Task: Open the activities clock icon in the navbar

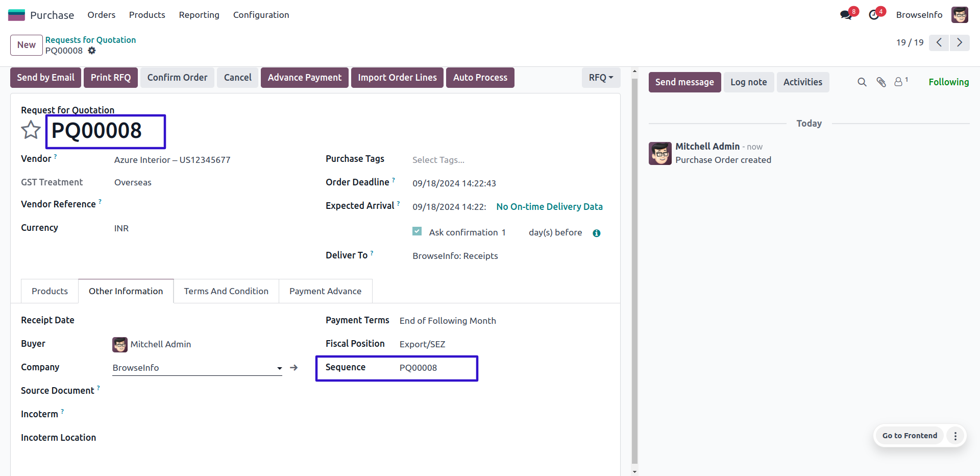Action: click(874, 15)
